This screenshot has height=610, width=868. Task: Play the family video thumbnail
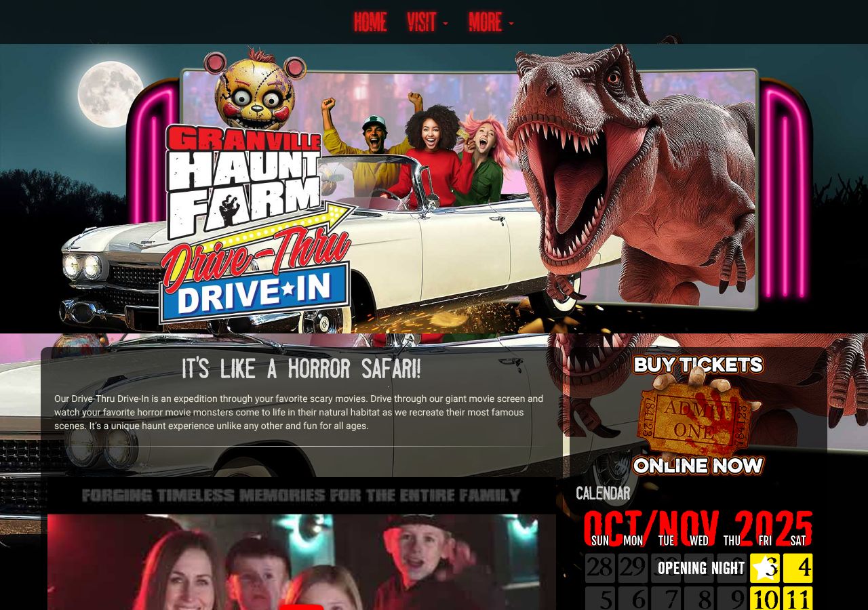click(302, 563)
